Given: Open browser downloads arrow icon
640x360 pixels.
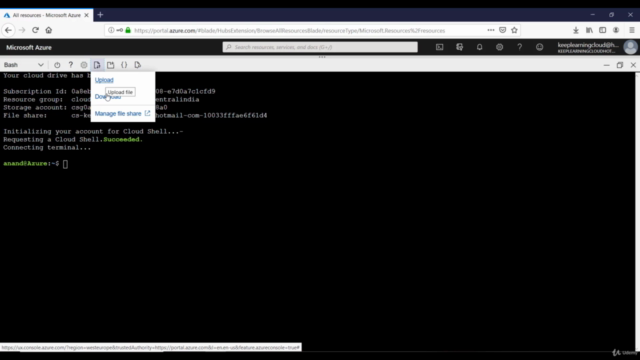Looking at the screenshot, I should point(576,30).
